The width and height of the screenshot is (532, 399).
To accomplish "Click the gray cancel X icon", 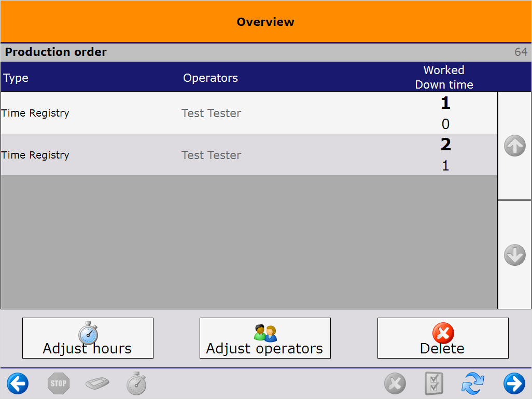I will 395,384.
